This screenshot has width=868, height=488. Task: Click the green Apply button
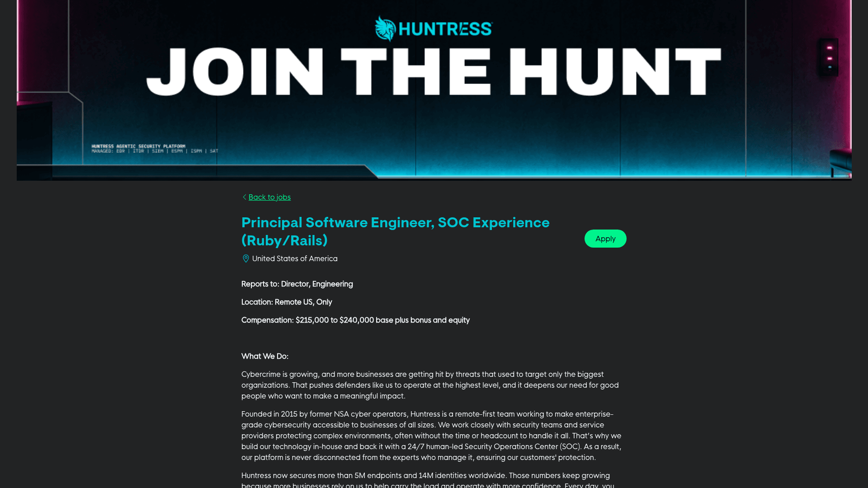[x=605, y=239]
